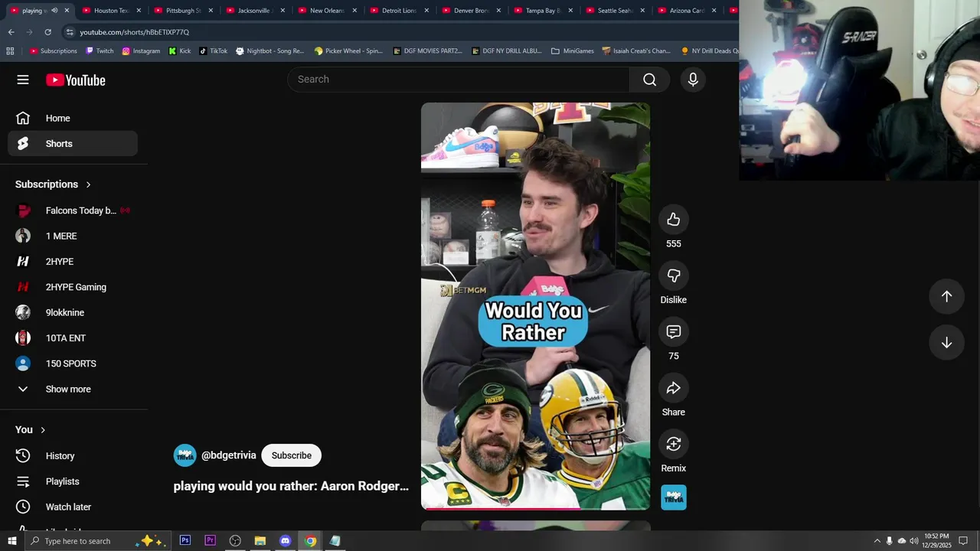The image size is (980, 551).
Task: Subscribe to @bdgetrivia
Action: [x=292, y=455]
